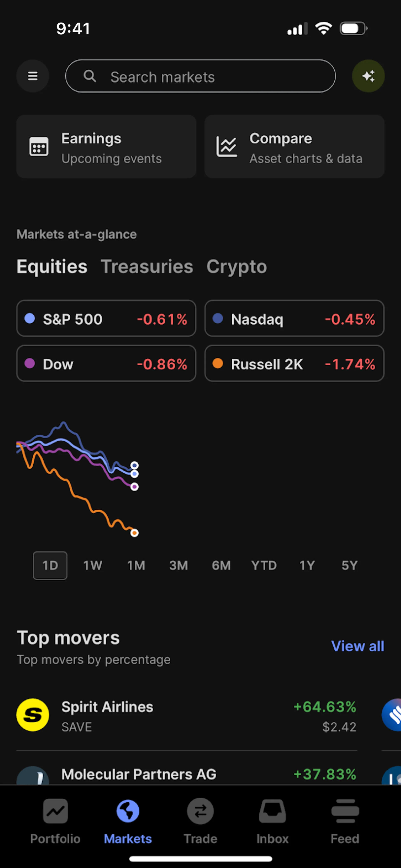Toggle the Nasdaq index chip
Screen dimensions: 401x868
(294, 318)
